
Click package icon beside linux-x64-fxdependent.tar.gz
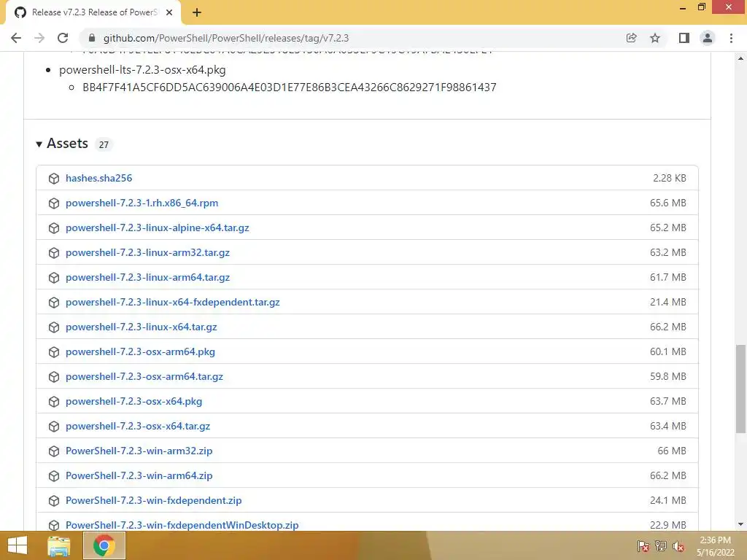54,303
